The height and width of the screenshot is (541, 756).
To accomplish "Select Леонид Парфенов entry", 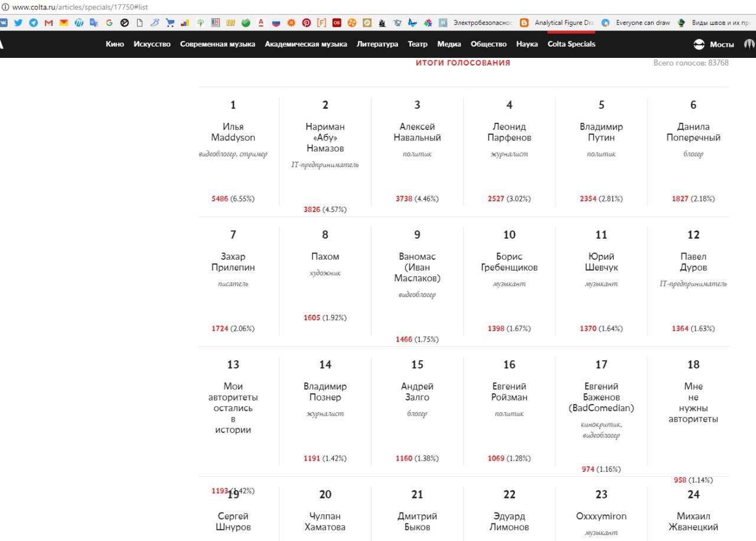I will coord(509,132).
